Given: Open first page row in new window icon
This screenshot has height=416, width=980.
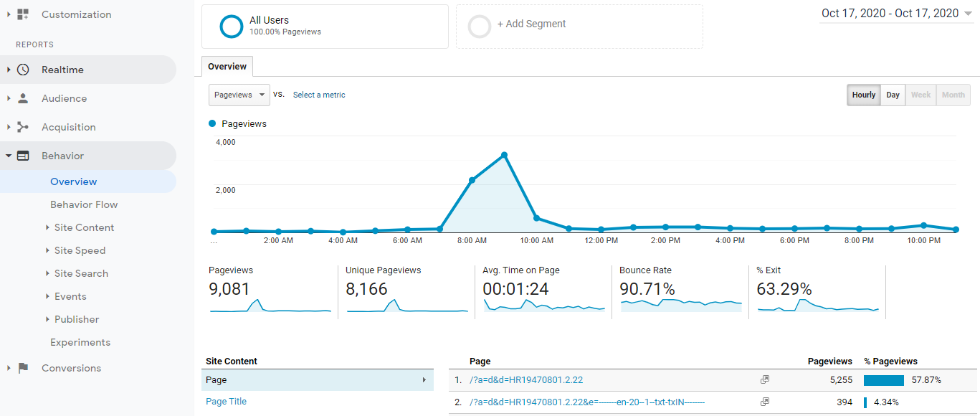Looking at the screenshot, I should (765, 380).
